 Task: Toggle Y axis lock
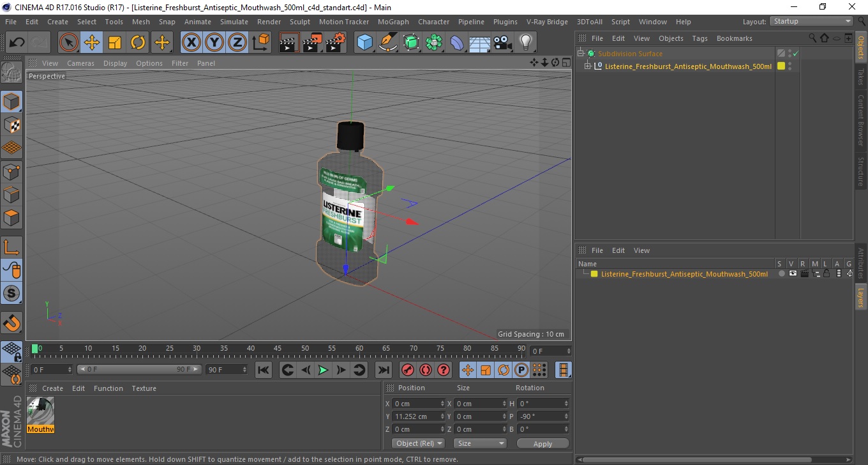214,43
